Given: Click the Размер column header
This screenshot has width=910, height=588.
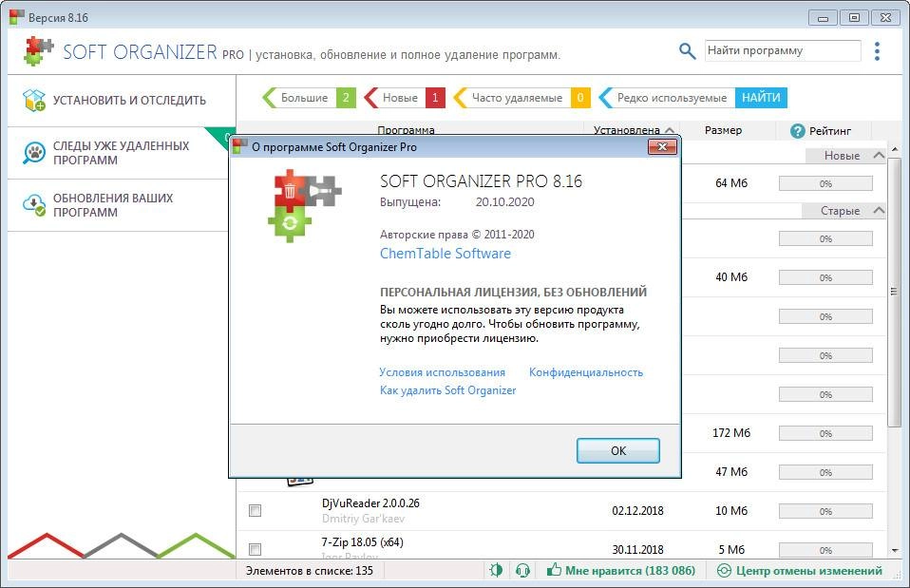Looking at the screenshot, I should (x=723, y=130).
